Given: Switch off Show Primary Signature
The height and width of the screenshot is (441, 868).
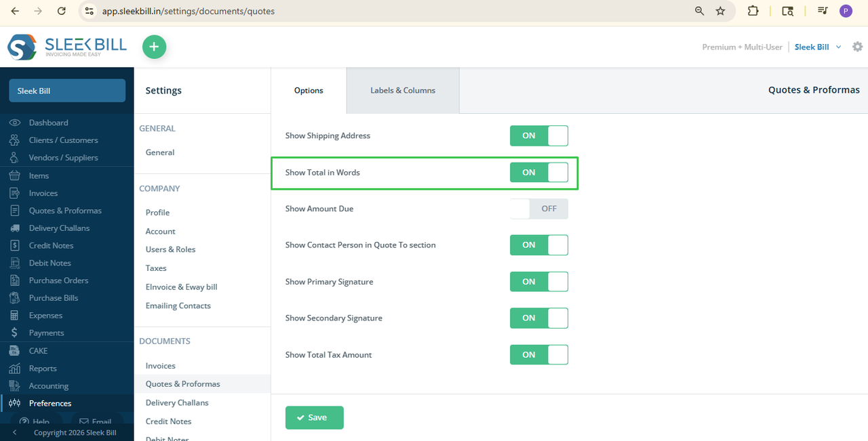Looking at the screenshot, I should [x=539, y=281].
